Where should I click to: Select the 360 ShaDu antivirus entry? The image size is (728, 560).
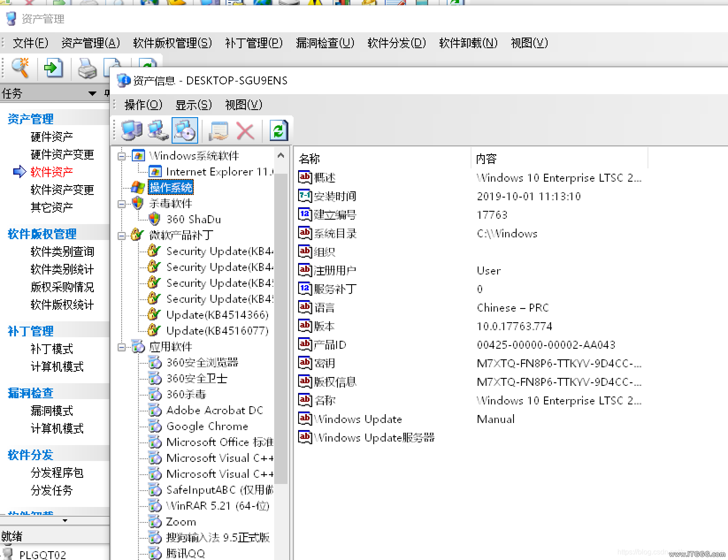pos(194,219)
